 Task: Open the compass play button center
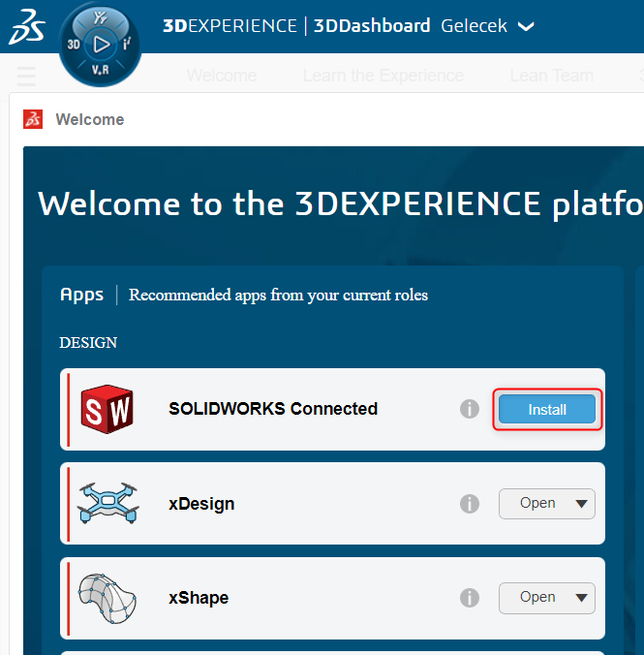pyautogui.click(x=101, y=45)
